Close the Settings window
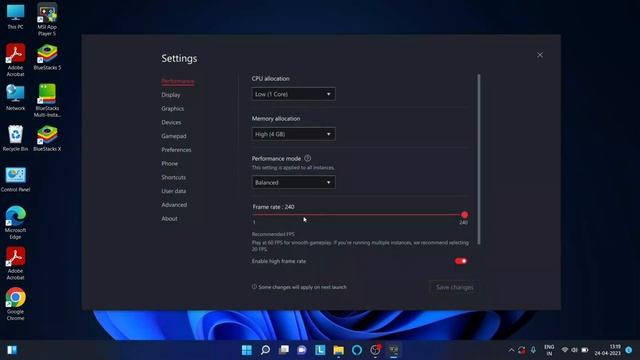 click(540, 55)
